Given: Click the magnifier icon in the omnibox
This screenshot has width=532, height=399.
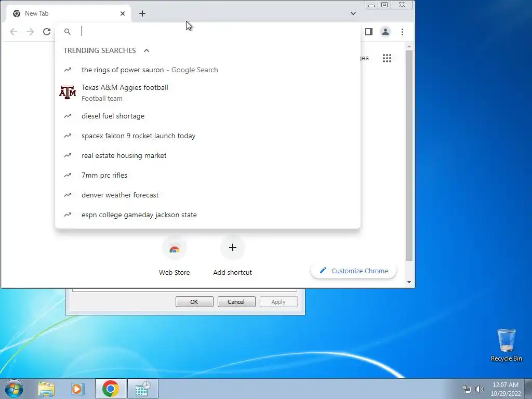Looking at the screenshot, I should tap(68, 32).
